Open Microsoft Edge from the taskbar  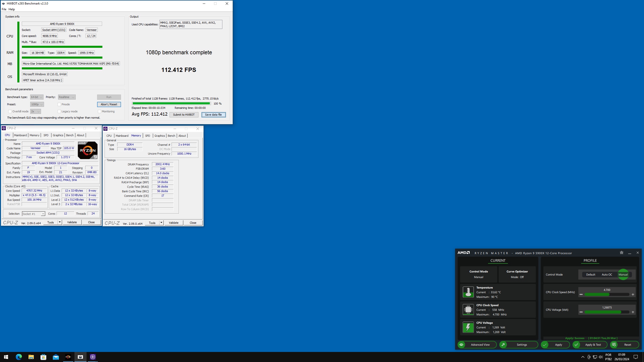[19, 357]
